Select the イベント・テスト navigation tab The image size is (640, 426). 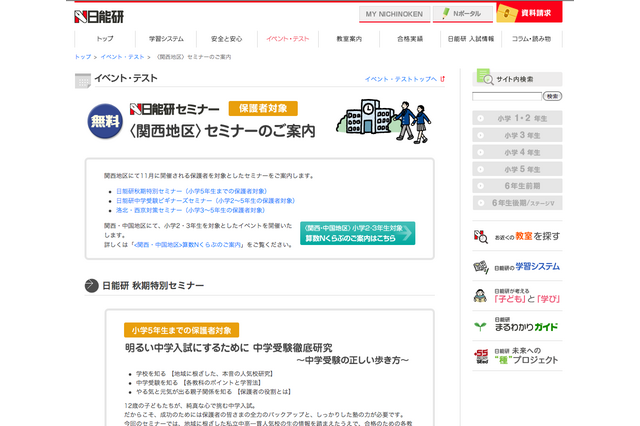point(288,39)
